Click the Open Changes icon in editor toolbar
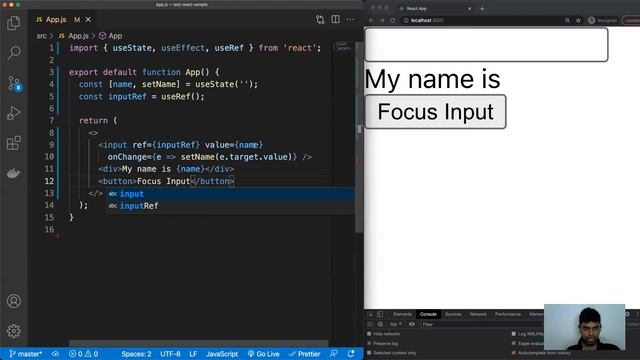This screenshot has height=360, width=640. click(320, 20)
